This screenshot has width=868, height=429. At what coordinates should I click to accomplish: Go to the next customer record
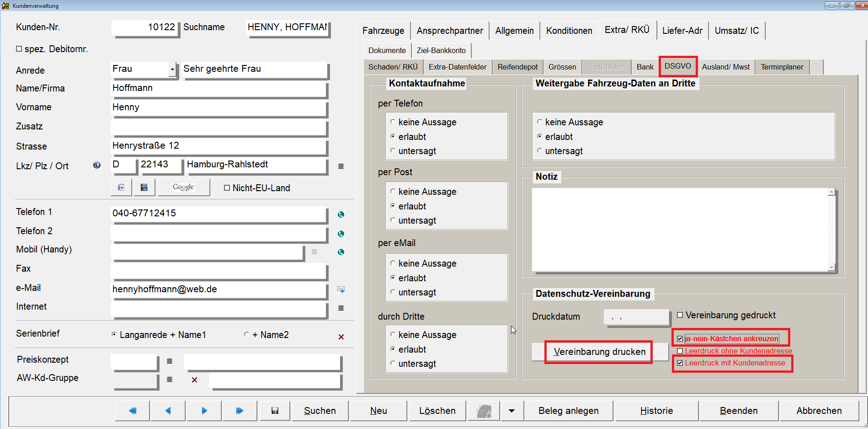tap(204, 411)
